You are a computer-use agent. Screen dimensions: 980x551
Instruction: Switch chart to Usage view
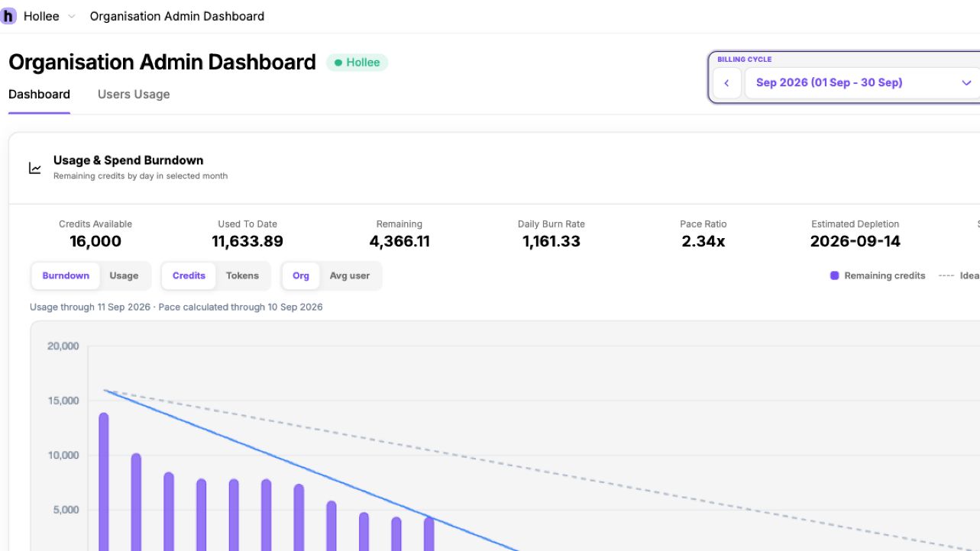coord(124,275)
